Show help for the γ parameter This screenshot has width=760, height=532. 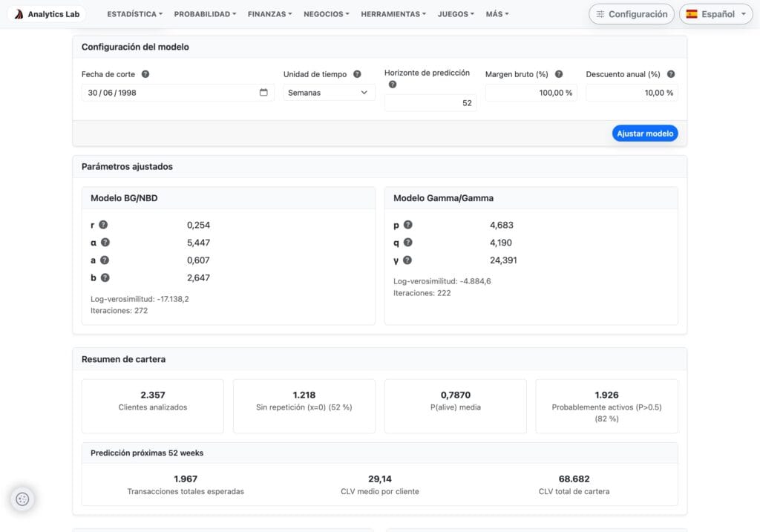(407, 260)
